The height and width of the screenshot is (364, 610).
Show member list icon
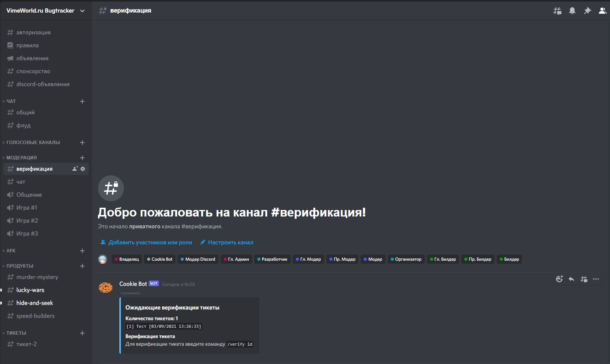pos(602,11)
